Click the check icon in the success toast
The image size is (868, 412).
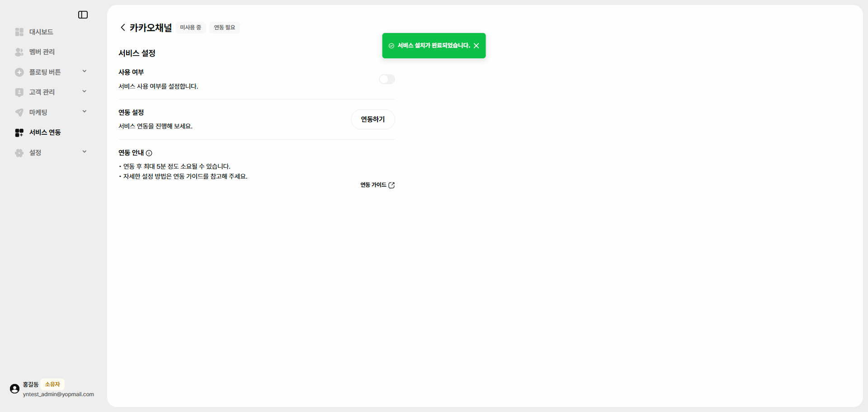[392, 46]
